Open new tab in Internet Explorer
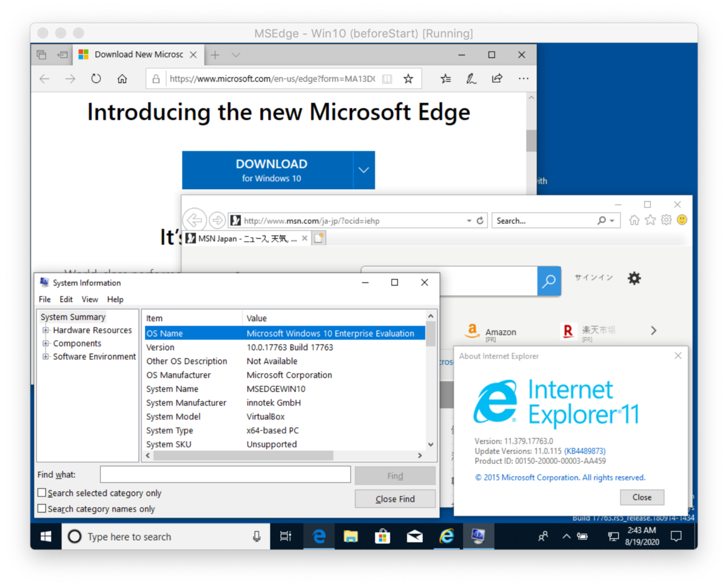This screenshot has width=728, height=587. 319,239
